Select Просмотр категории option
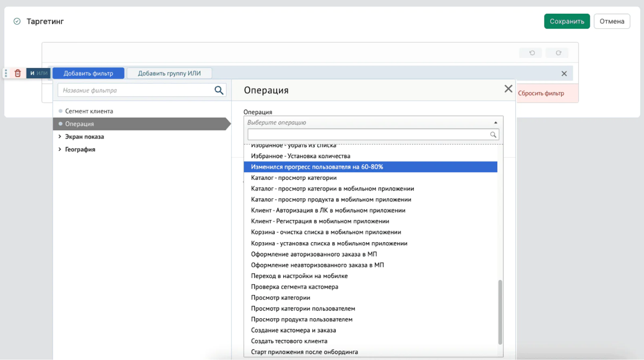 tap(371, 298)
